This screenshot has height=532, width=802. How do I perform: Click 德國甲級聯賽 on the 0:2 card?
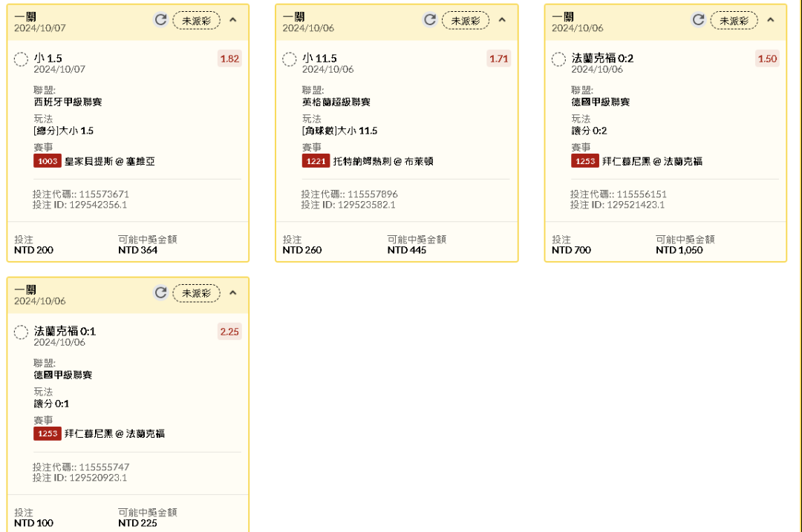pyautogui.click(x=601, y=102)
